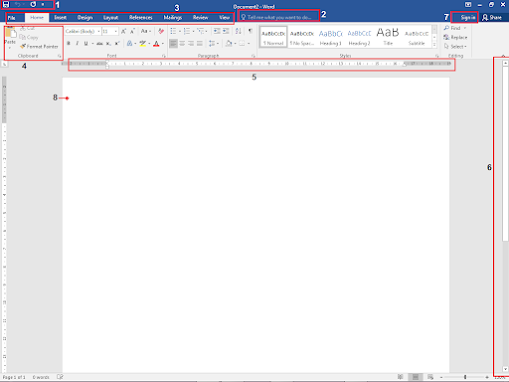Switch to the Layout tab
This screenshot has height=382, width=509.
(111, 18)
